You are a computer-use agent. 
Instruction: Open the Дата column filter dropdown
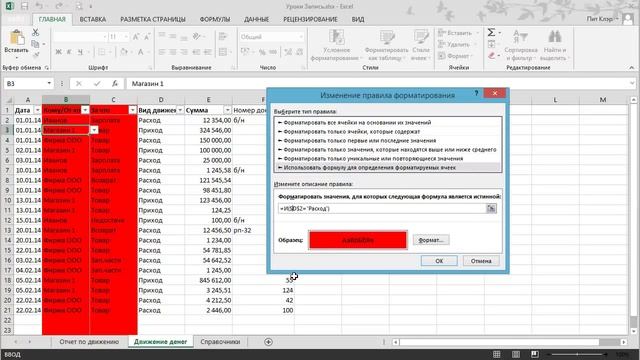click(x=38, y=110)
